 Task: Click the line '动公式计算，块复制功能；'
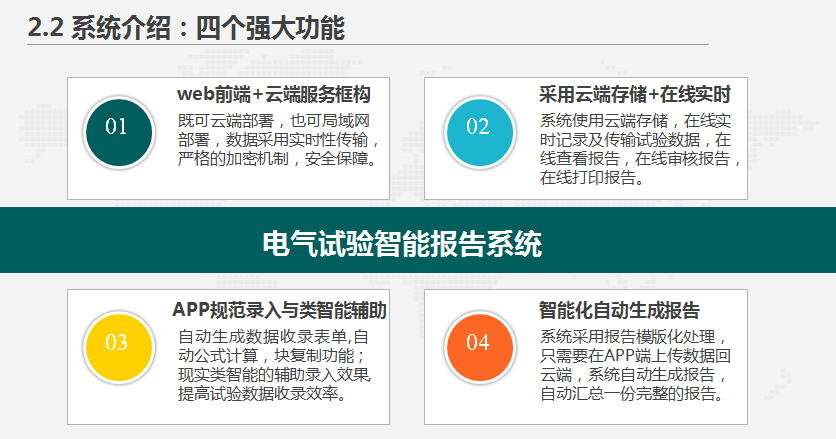coord(271,356)
